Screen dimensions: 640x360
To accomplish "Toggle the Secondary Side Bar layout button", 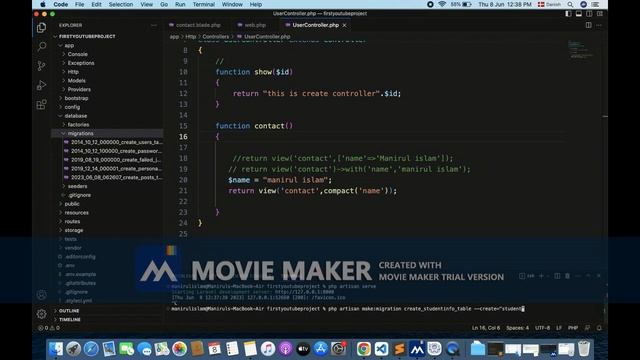I will (589, 14).
